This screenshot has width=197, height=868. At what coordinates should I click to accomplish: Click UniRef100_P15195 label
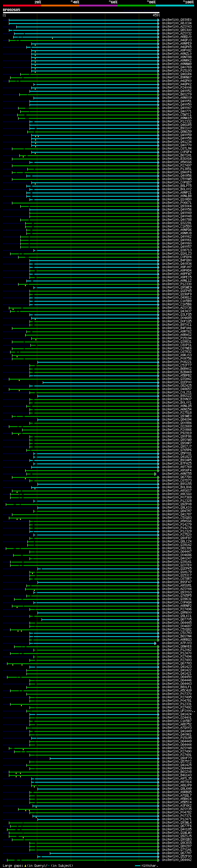[x=176, y=738]
